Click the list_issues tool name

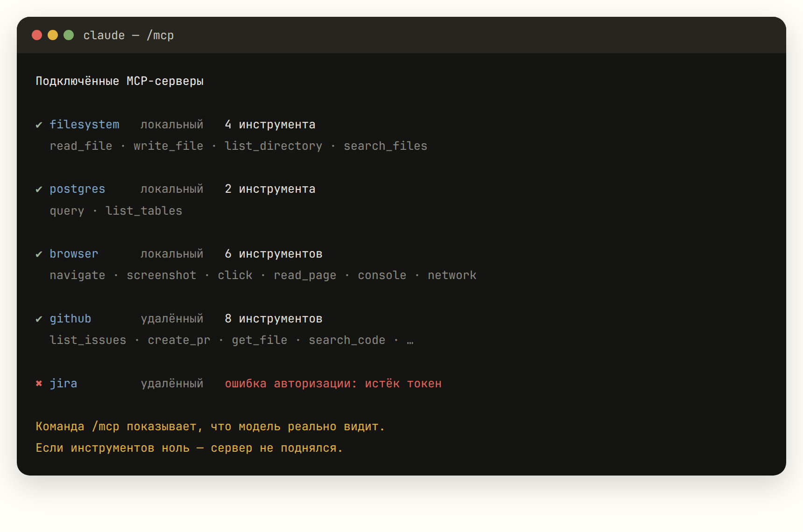pos(88,340)
